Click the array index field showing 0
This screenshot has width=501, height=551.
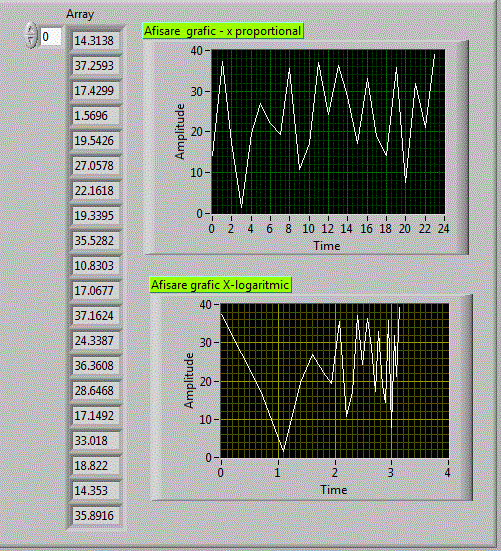[51, 37]
